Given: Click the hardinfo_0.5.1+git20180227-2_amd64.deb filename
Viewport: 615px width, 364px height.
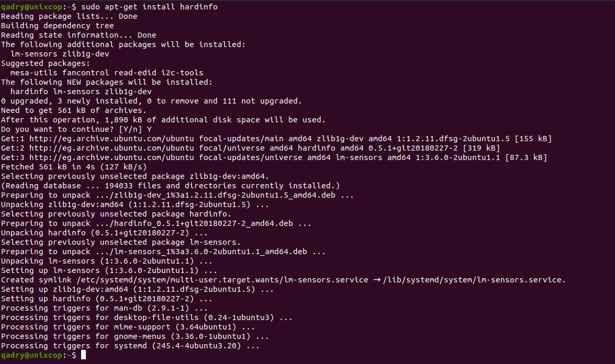Looking at the screenshot, I should coord(201,223).
